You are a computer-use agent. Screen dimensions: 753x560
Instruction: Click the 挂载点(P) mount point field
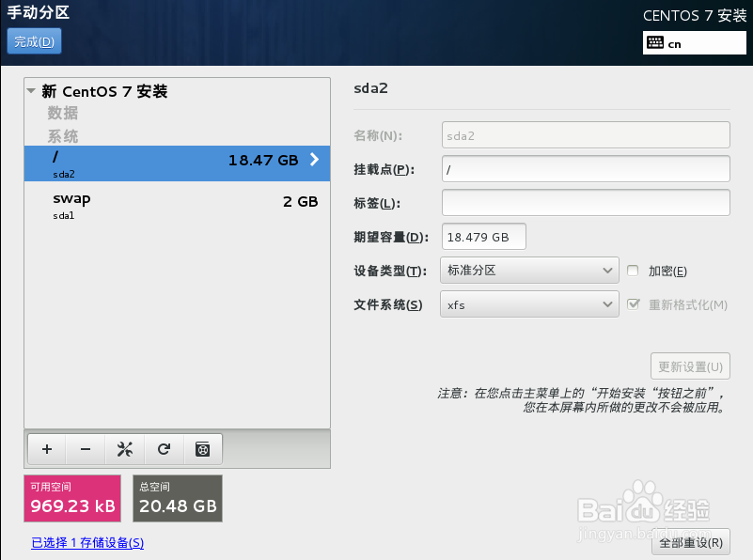point(586,169)
